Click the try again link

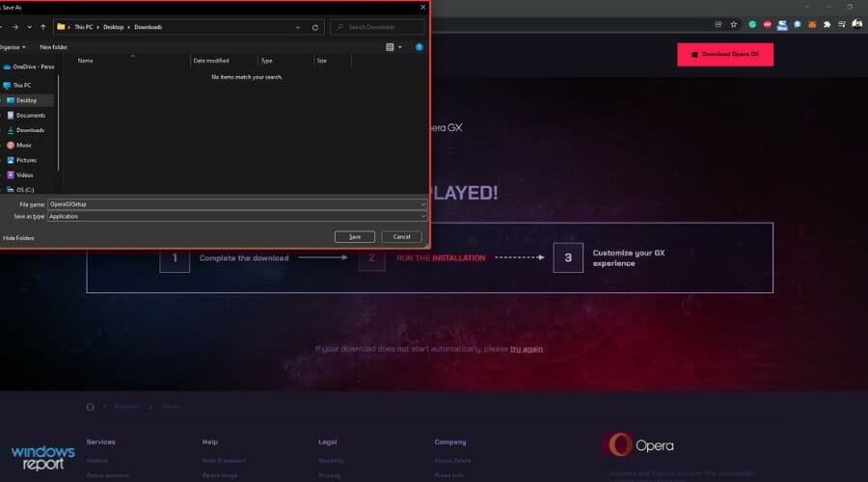[526, 349]
